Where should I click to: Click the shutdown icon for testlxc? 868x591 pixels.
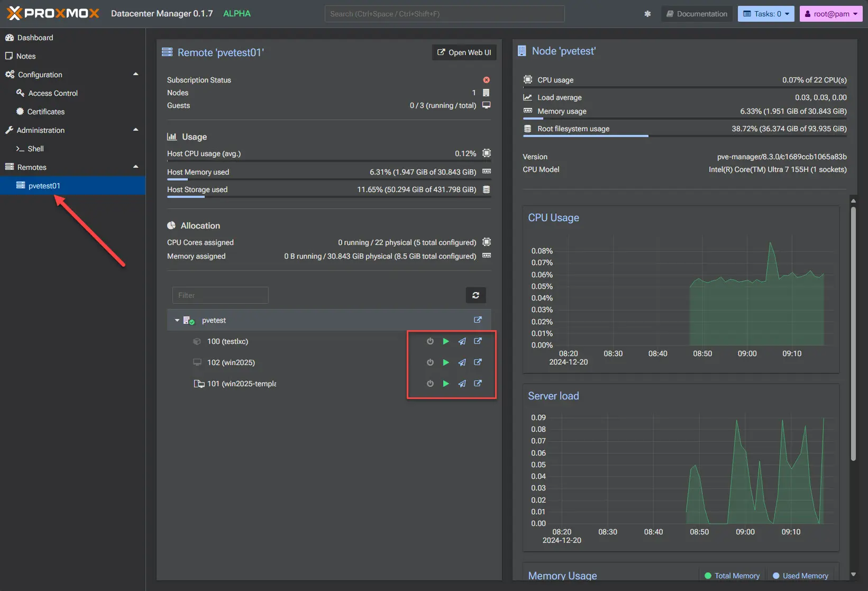(430, 341)
